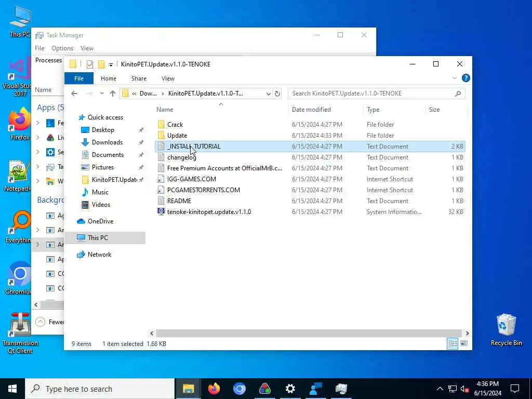The height and width of the screenshot is (399, 532).
Task: Select PCGAMESTORRENTS.COM shortcut icon
Action: click(x=161, y=190)
